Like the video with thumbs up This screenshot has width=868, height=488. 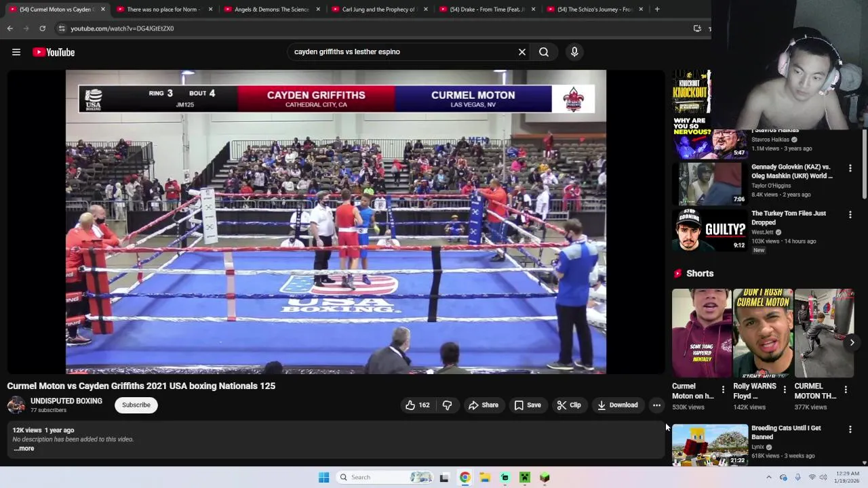[x=417, y=405]
